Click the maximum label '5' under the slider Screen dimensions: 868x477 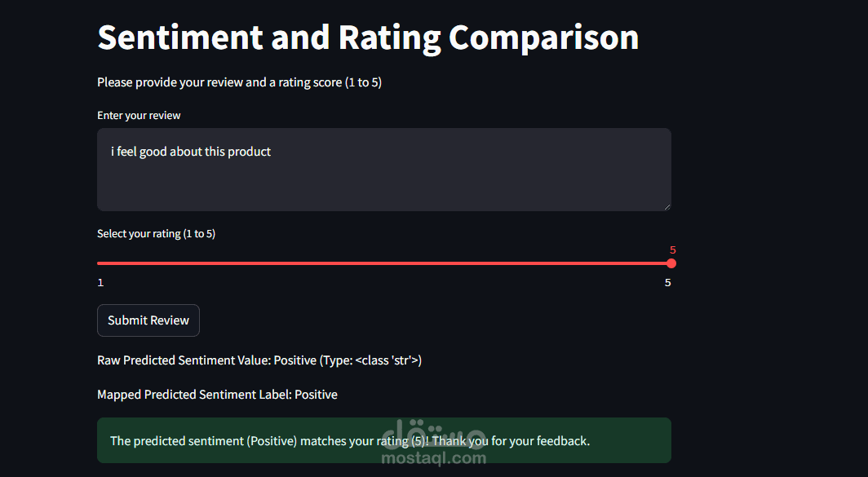(667, 283)
